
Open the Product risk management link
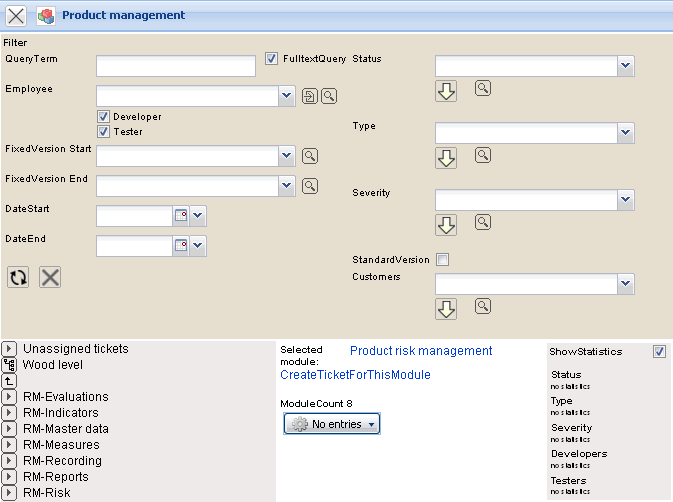point(421,351)
